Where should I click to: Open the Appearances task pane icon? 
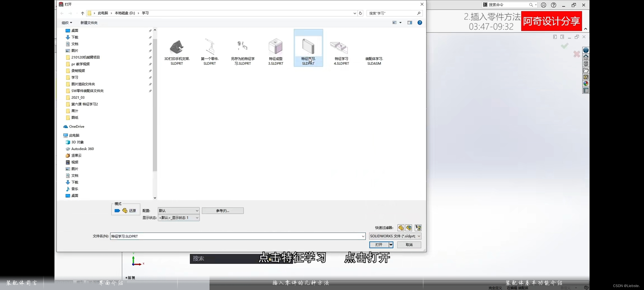point(586,83)
